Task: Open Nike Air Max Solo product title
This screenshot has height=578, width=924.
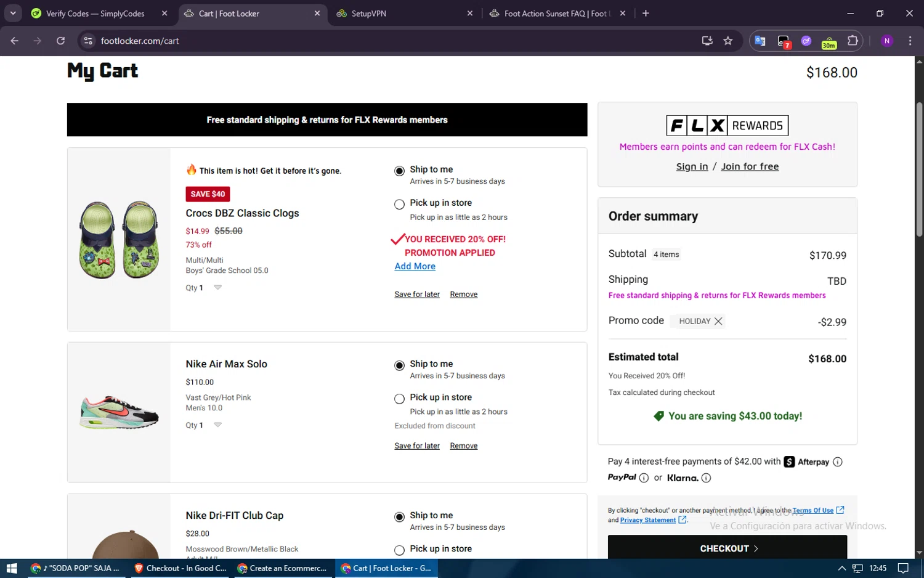Action: point(226,364)
